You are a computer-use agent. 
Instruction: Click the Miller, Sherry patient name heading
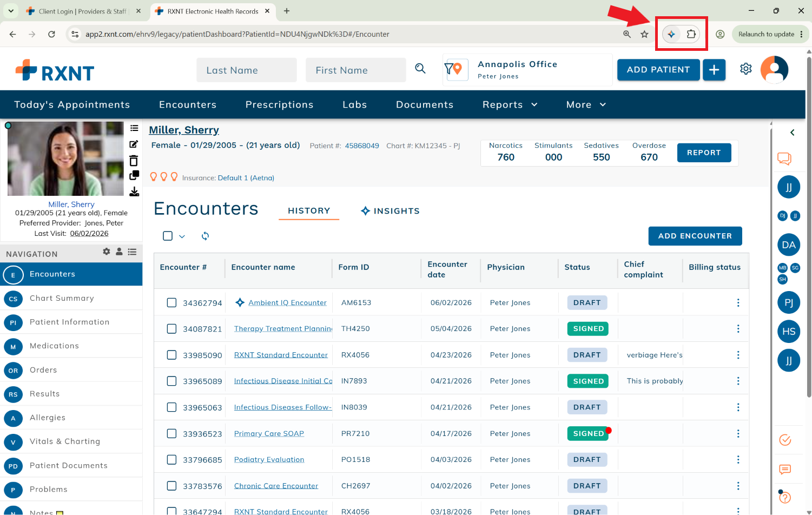pyautogui.click(x=184, y=130)
